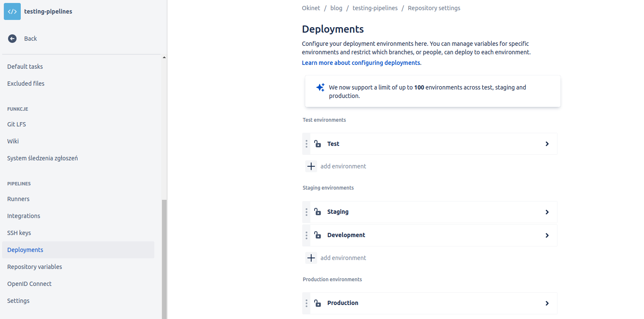The height and width of the screenshot is (319, 644).
Task: Click the testing-pipelines repository avatar icon
Action: 11,11
